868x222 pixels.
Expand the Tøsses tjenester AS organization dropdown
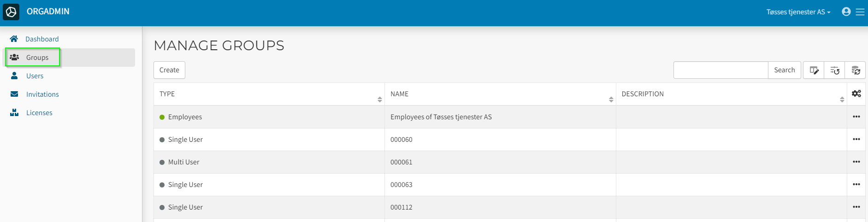pyautogui.click(x=798, y=12)
